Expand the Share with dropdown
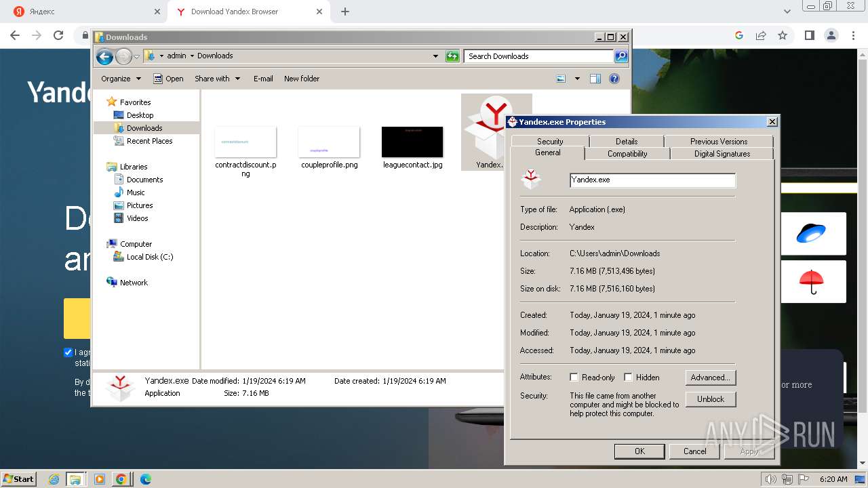868x488 pixels. (217, 79)
